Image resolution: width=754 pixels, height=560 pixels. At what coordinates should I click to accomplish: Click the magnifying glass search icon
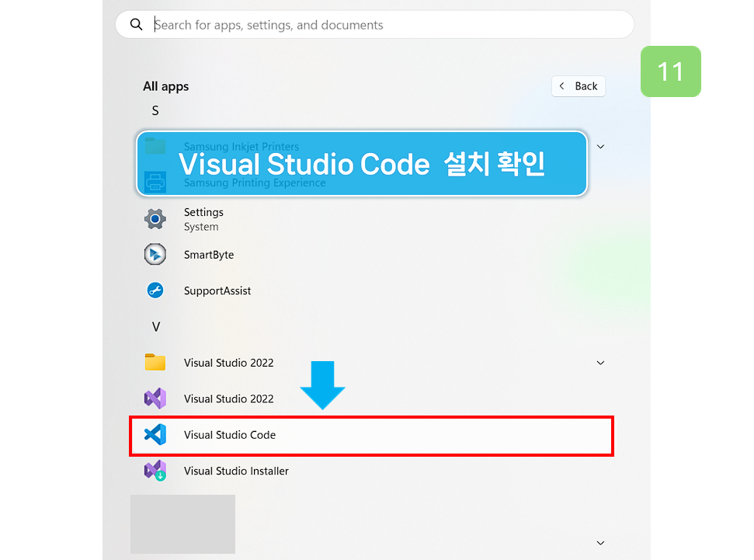[137, 24]
